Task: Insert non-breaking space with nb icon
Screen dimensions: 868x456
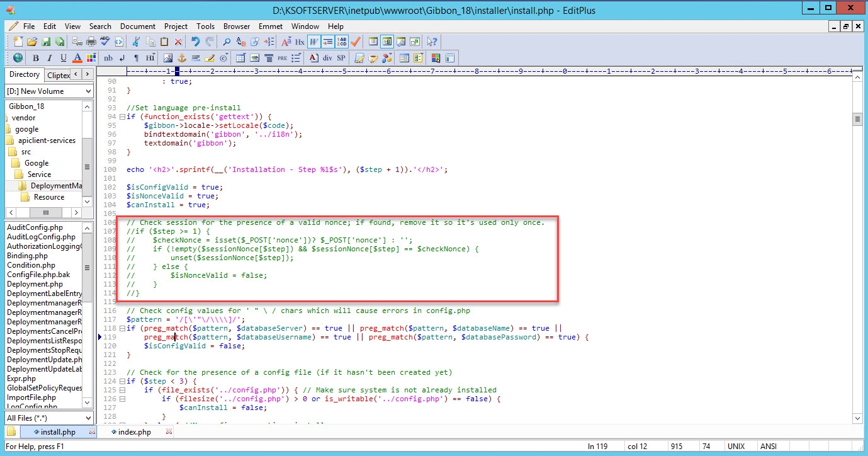Action: tap(108, 58)
